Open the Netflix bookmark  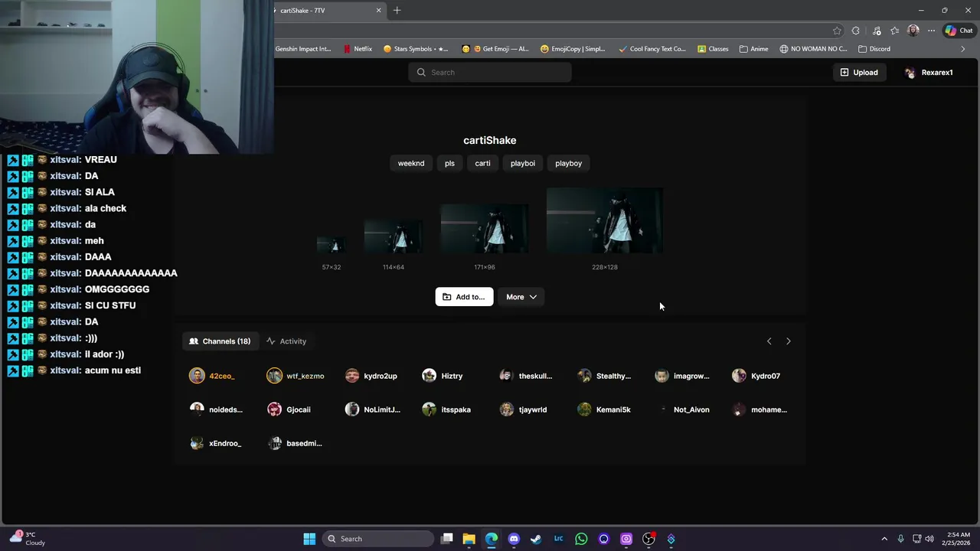(x=358, y=49)
